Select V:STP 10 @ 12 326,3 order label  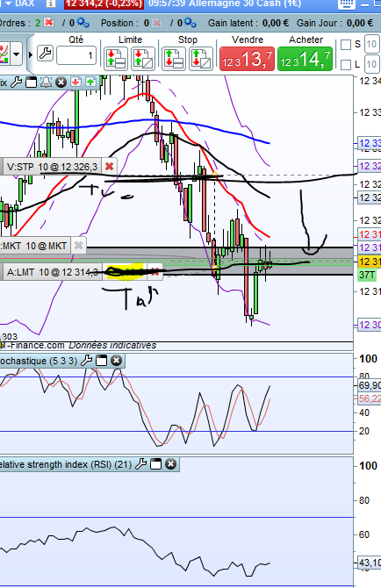[x=52, y=167]
